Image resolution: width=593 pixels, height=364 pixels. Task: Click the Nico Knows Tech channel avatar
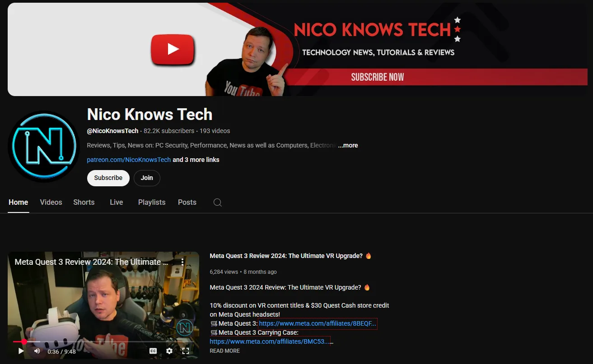pos(44,146)
